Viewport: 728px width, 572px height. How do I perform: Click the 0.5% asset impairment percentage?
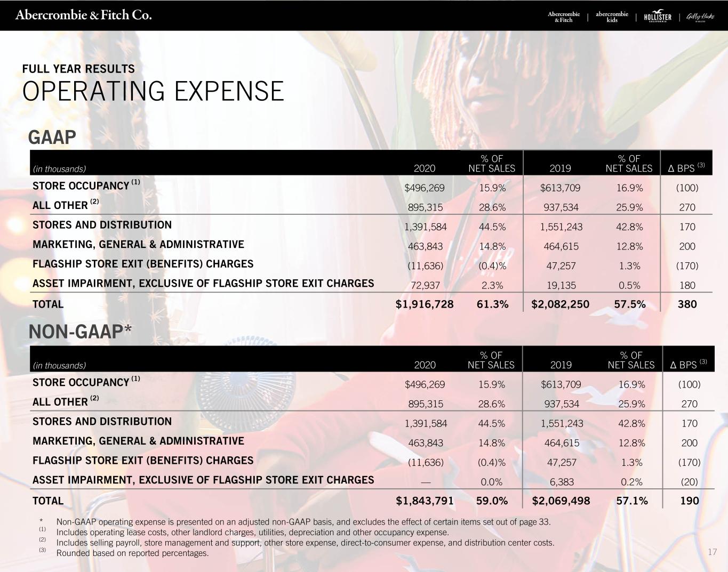[x=629, y=285]
